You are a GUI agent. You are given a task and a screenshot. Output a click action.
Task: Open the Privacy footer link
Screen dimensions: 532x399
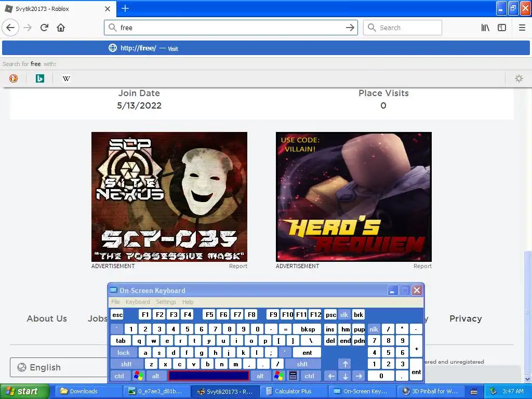tap(465, 318)
